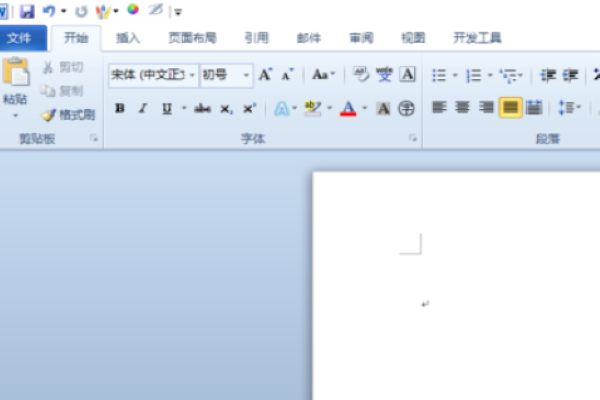
Task: Toggle Strikethrough formatting
Action: [202, 109]
